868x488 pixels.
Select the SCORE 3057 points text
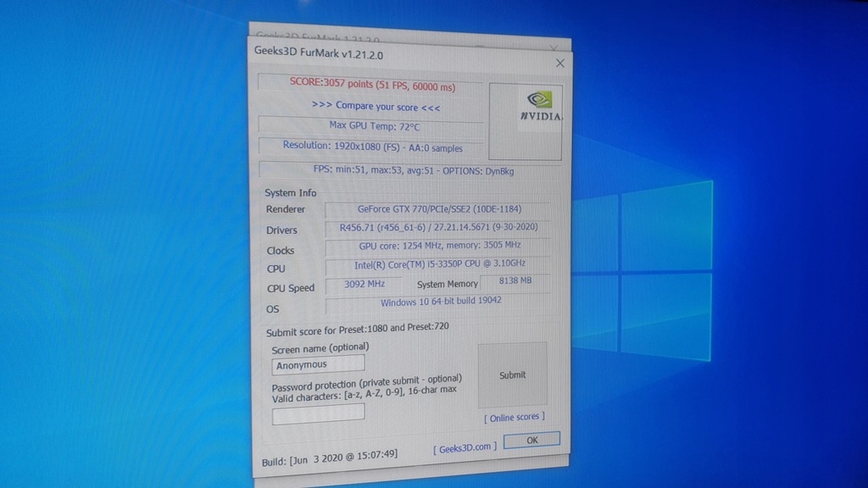click(373, 84)
